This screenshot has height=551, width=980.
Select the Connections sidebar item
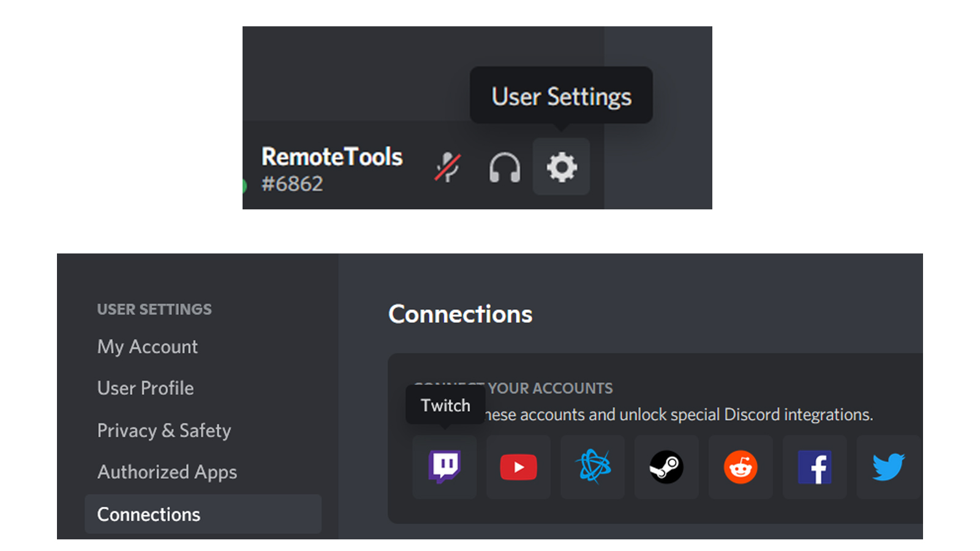click(203, 514)
